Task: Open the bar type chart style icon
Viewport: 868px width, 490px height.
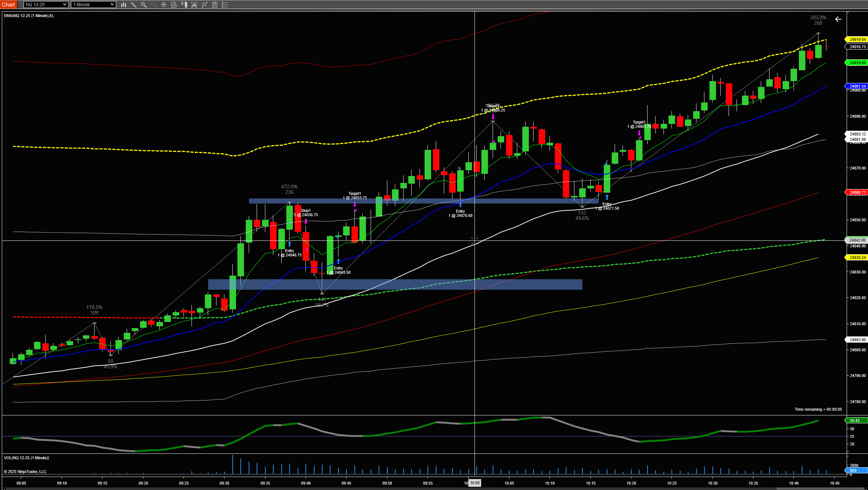Action: (123, 5)
